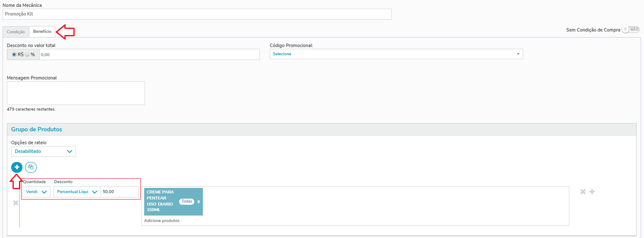Switch to the Benefício tab
644x238 pixels.
(x=42, y=32)
